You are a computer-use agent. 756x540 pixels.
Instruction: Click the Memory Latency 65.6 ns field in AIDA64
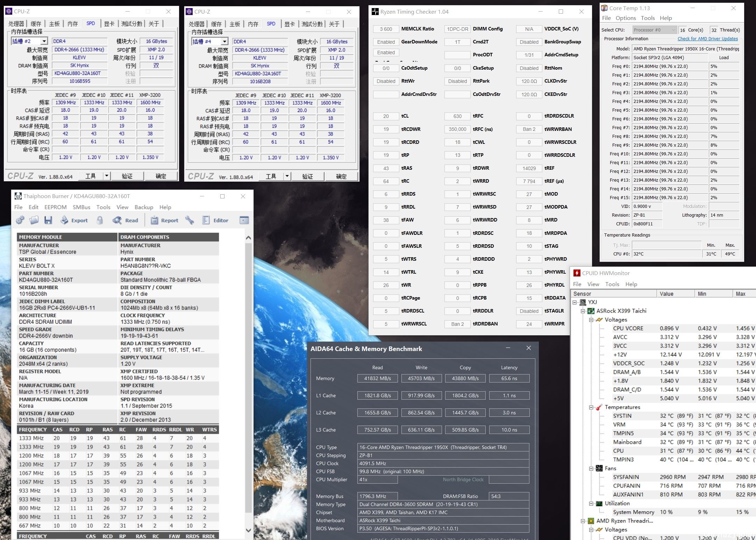[x=509, y=378]
